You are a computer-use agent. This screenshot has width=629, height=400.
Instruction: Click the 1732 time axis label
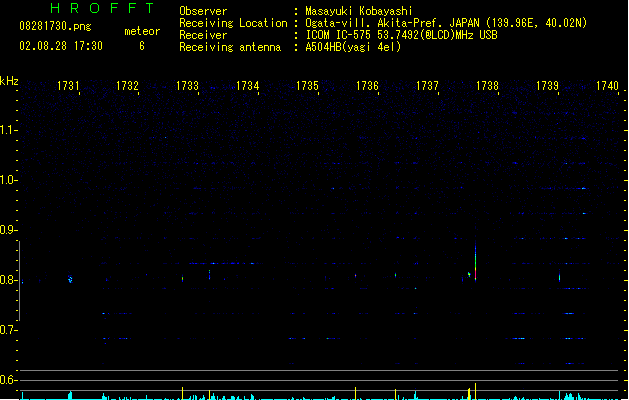point(127,86)
